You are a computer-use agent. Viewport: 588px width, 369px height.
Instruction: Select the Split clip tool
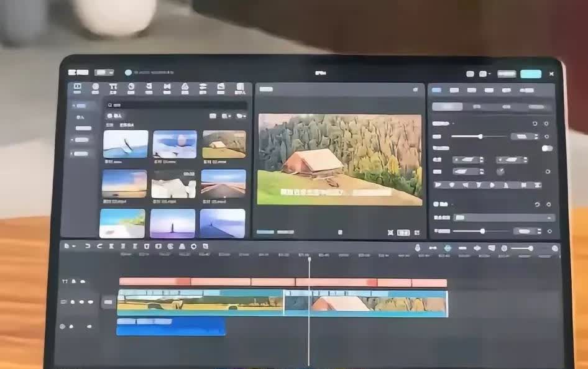tap(111, 246)
